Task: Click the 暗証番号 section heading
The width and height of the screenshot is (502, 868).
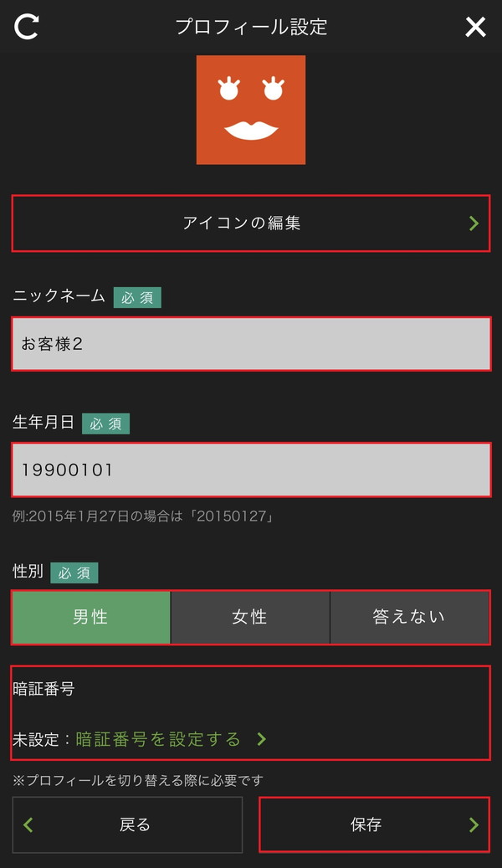Action: [44, 689]
